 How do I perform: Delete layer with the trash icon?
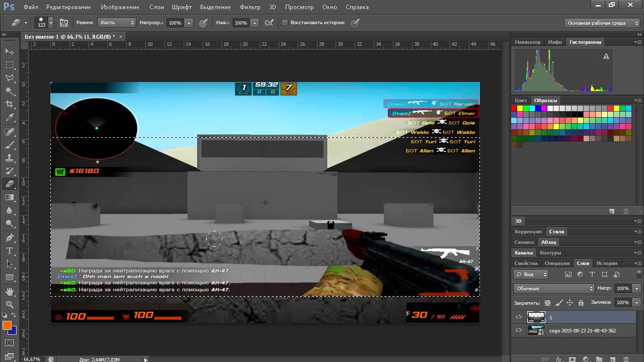pos(625,359)
